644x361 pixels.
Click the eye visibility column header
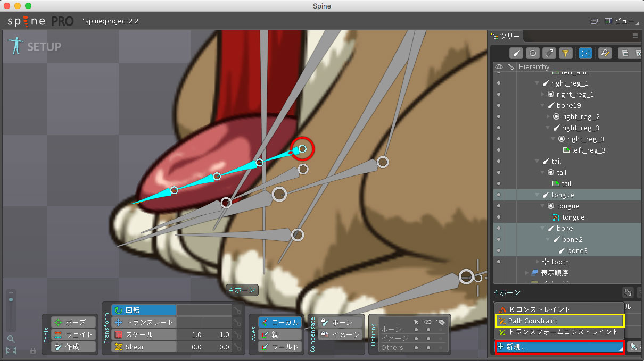click(x=499, y=67)
